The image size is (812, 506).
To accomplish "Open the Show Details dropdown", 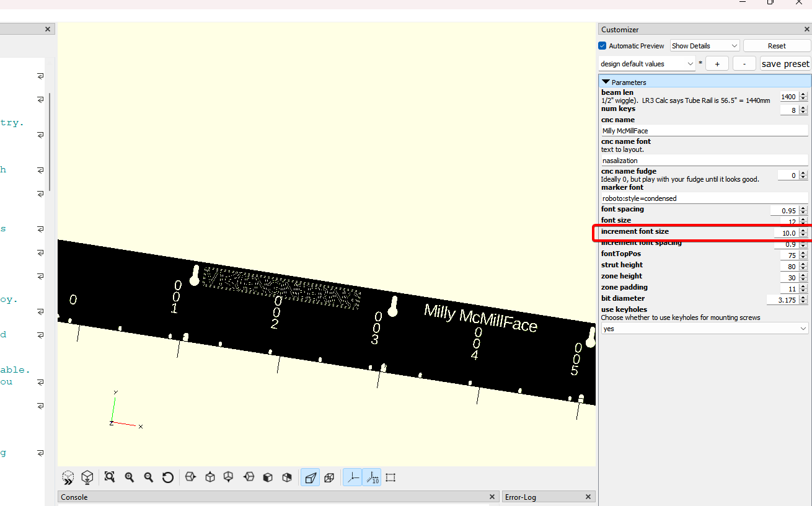I will pos(704,45).
